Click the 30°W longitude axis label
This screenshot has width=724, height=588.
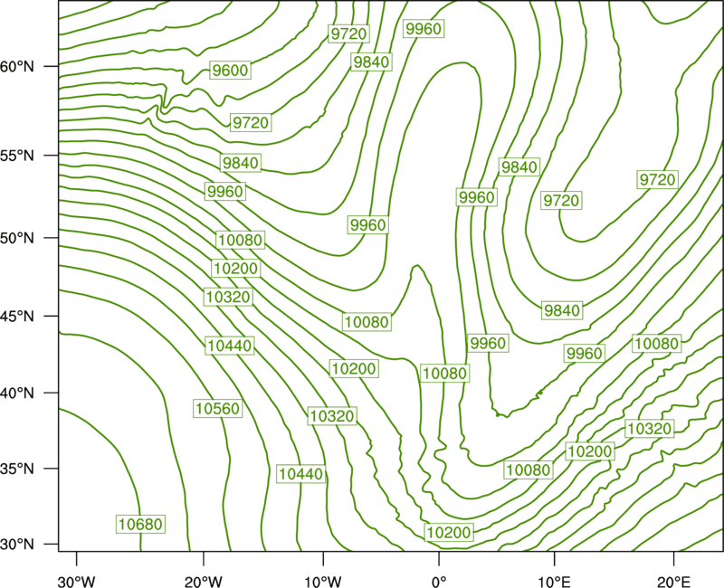[x=76, y=581]
